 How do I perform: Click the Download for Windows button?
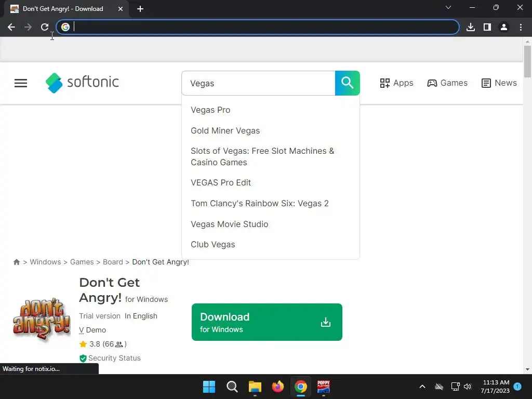(267, 322)
